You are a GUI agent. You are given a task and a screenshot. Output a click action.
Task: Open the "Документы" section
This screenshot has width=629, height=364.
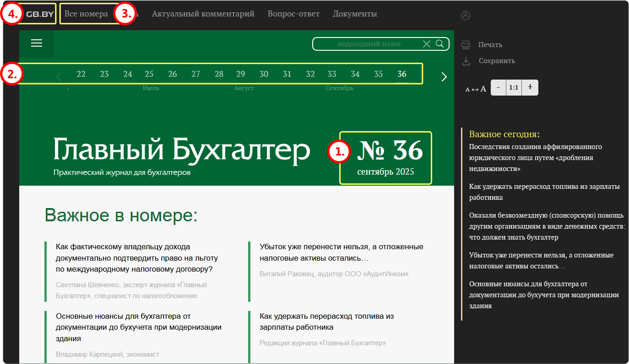pyautogui.click(x=355, y=14)
